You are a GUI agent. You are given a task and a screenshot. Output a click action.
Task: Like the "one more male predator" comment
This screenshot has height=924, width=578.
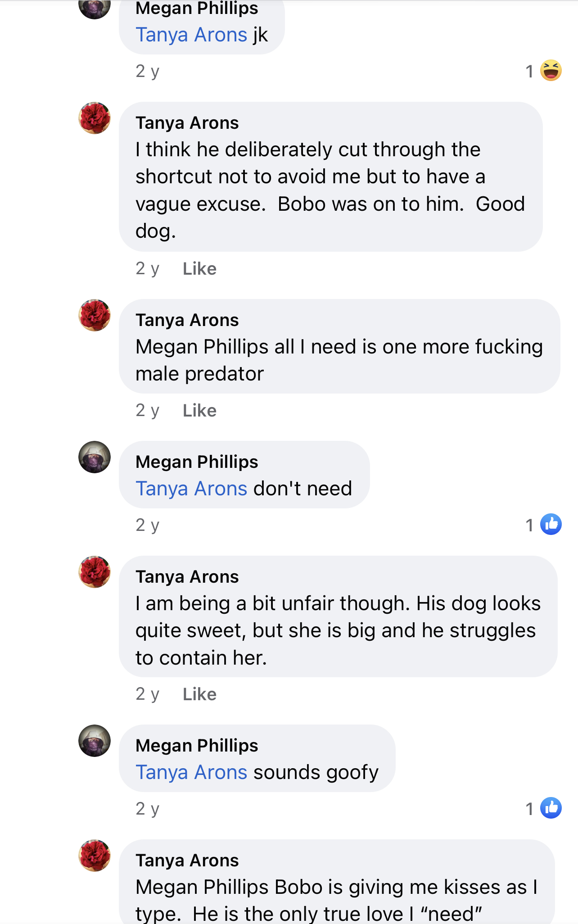point(199,411)
